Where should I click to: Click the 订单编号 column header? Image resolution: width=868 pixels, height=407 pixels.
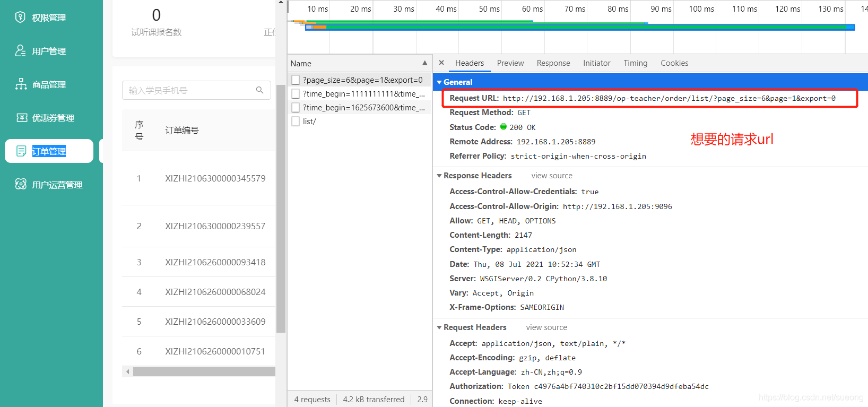pos(182,131)
